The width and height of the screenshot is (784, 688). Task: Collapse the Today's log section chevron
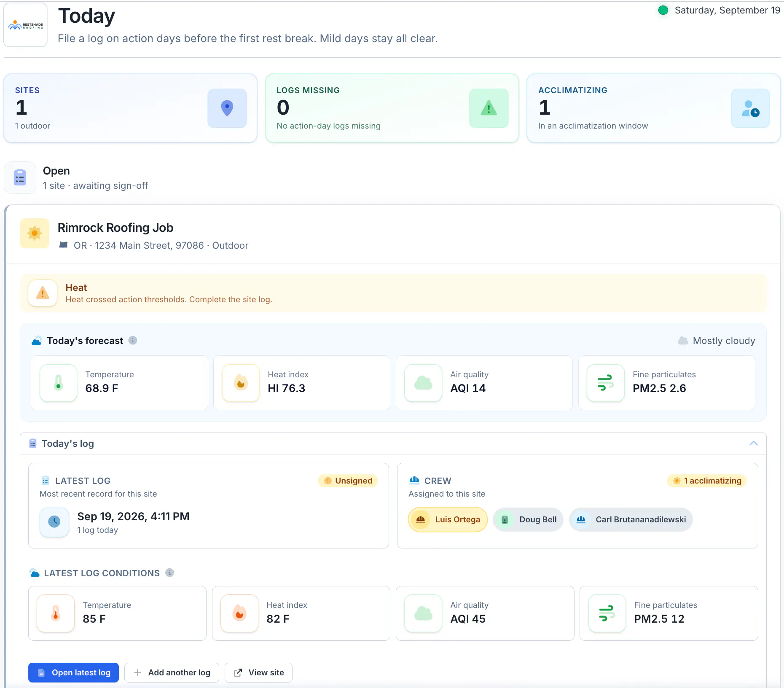tap(754, 443)
